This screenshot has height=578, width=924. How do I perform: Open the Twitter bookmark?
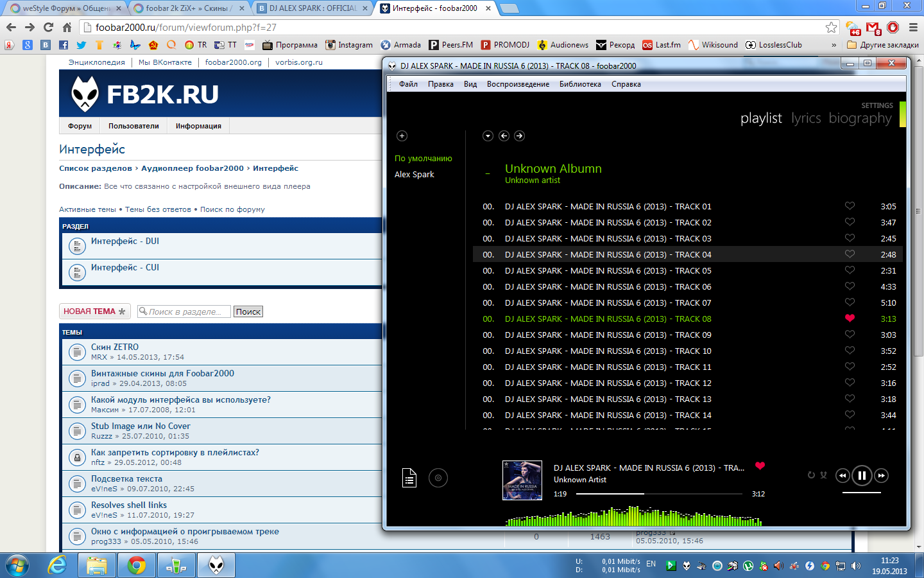81,45
